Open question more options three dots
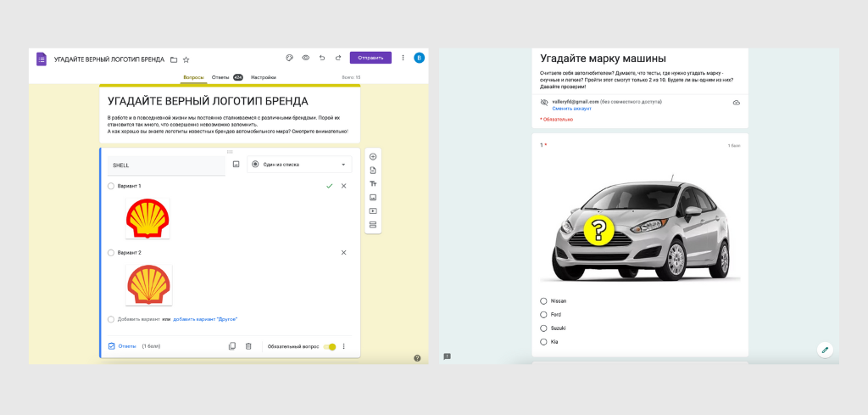This screenshot has height=415, width=868. [x=344, y=346]
